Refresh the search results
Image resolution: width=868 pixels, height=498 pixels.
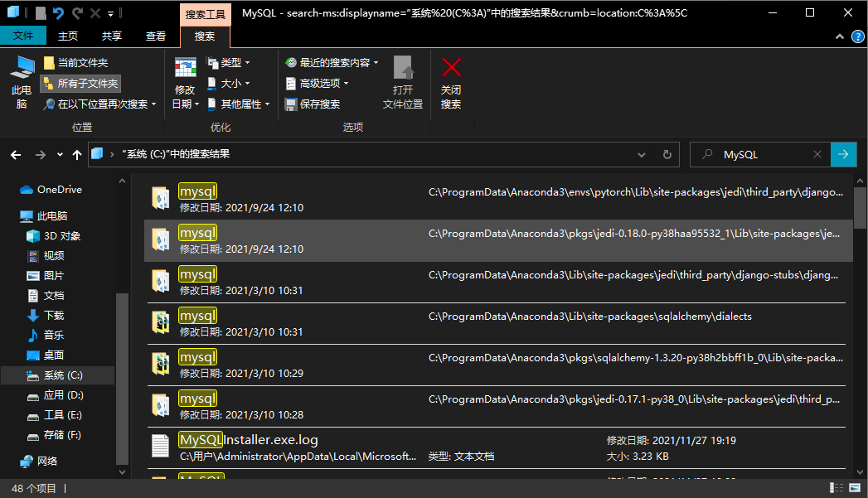pyautogui.click(x=667, y=155)
